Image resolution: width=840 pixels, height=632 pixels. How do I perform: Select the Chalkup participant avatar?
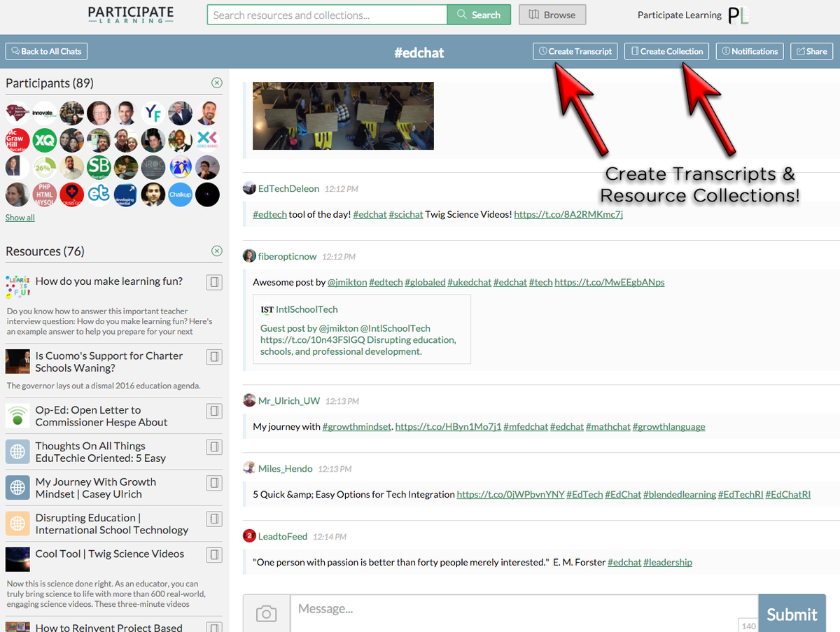click(x=180, y=195)
